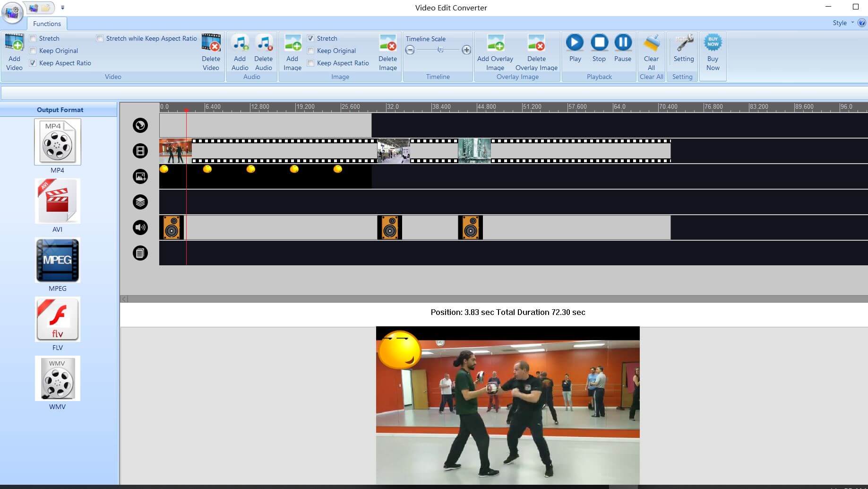868x489 pixels.
Task: Click the Timeline Scale slider handle
Action: [x=440, y=50]
